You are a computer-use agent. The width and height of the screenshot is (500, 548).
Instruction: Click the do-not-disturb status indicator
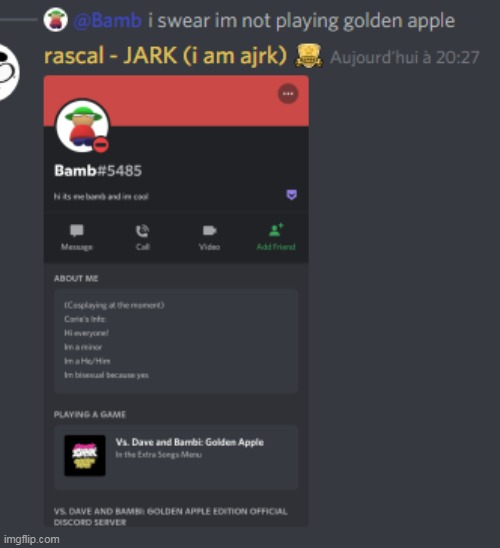click(x=101, y=145)
